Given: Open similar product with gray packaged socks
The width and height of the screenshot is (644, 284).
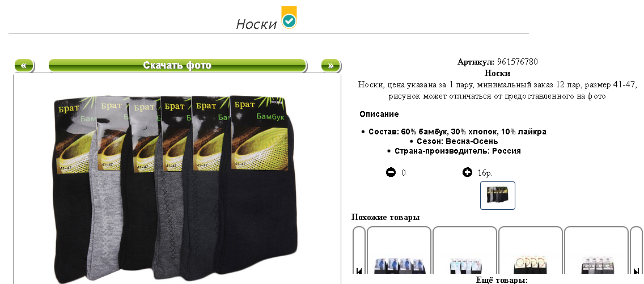Looking at the screenshot, I should click(596, 251).
